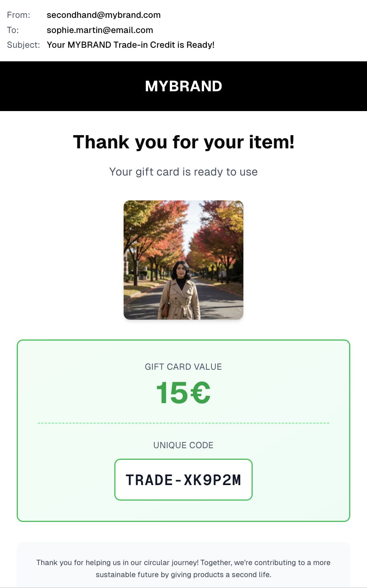Click the MYBRAND logo in black header

point(183,86)
